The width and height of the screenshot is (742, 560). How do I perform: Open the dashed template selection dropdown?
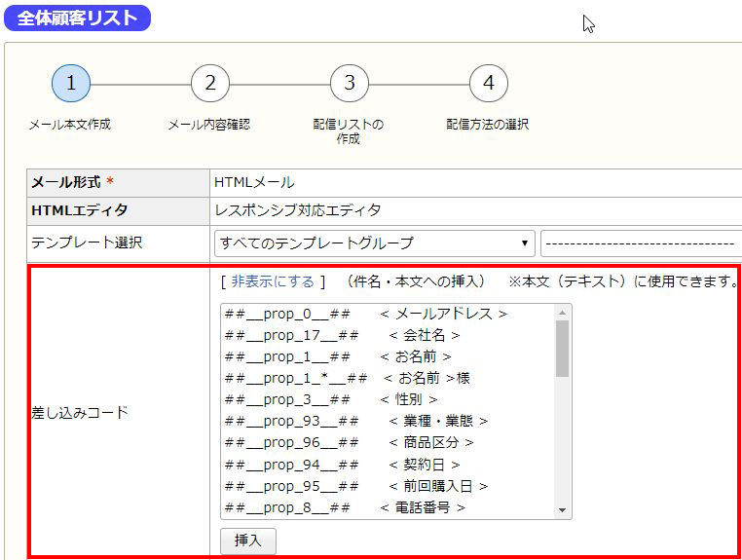coord(641,243)
